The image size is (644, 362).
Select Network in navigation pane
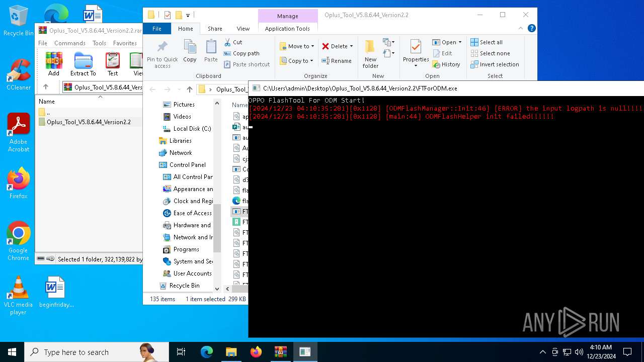tap(180, 153)
